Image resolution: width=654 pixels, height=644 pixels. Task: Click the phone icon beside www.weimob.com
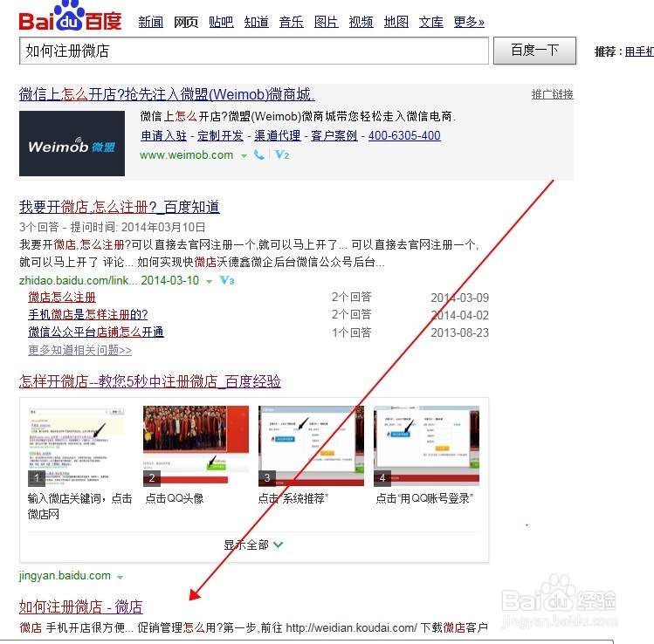259,155
